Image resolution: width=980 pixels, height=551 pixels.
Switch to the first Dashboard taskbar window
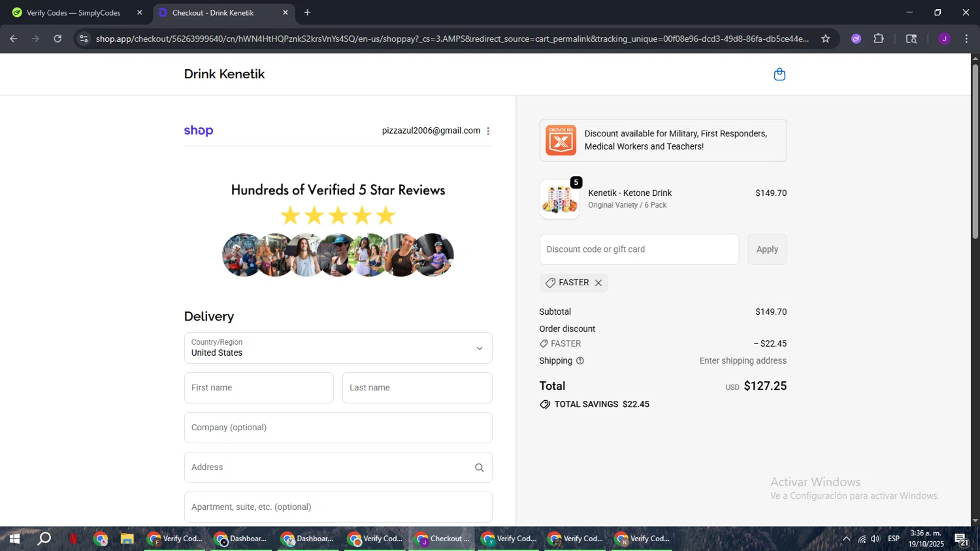click(242, 539)
